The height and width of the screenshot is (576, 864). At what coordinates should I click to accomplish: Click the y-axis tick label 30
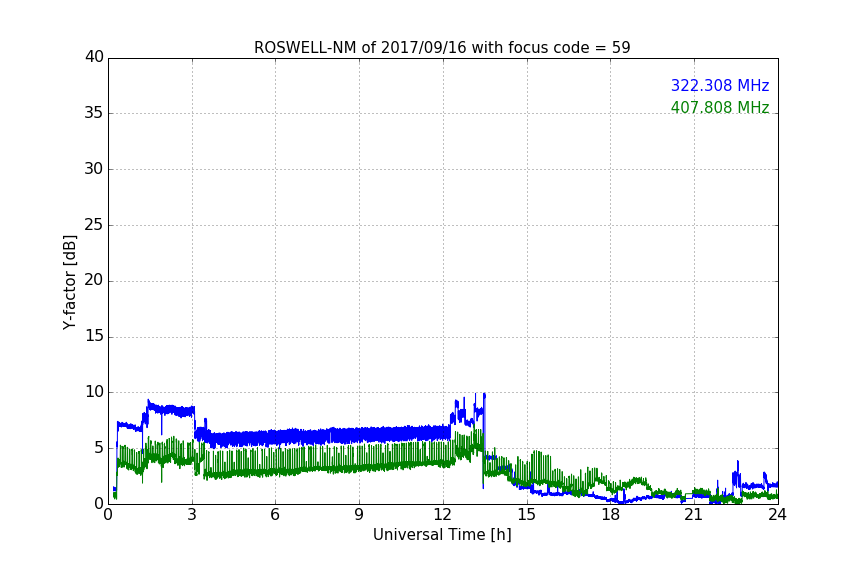click(94, 169)
